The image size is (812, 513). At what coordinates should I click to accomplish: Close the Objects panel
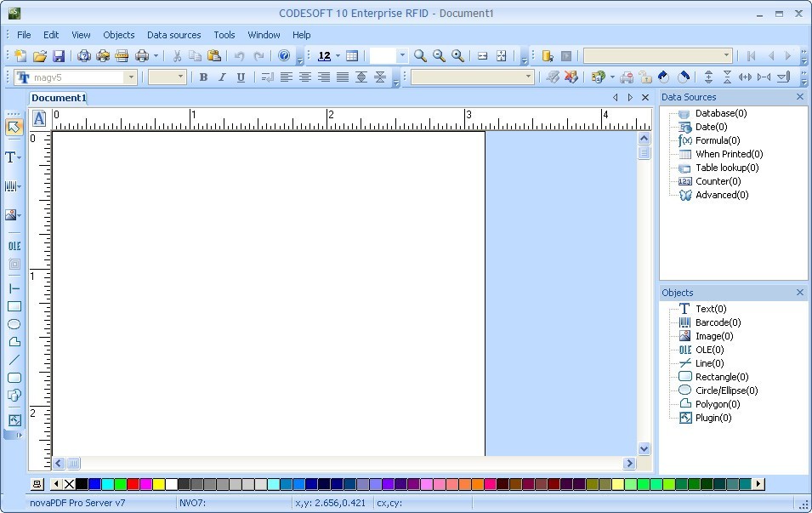point(799,293)
